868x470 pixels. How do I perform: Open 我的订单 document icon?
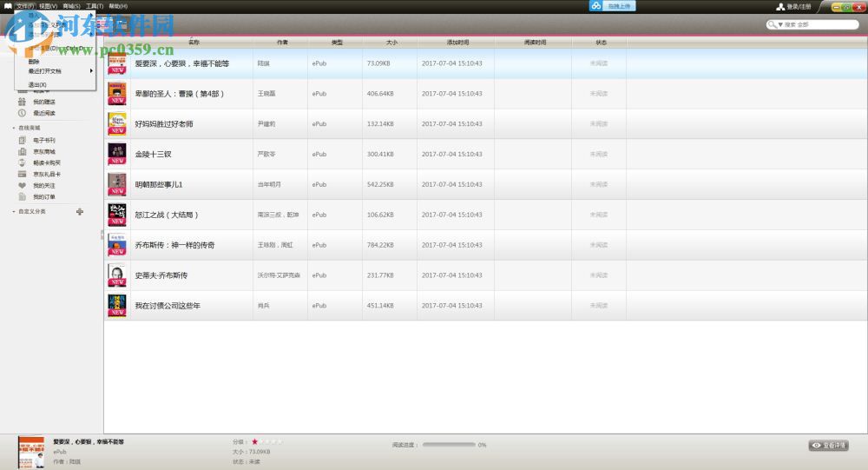coord(23,196)
